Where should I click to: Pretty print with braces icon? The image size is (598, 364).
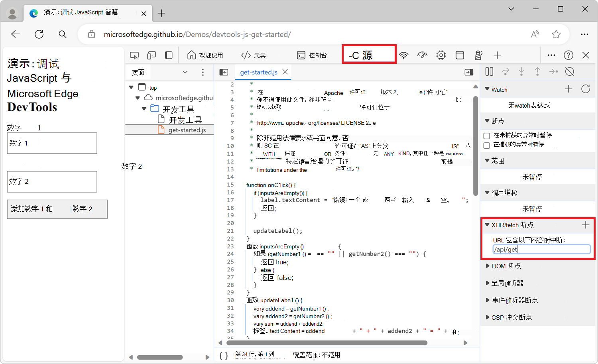coord(224,355)
